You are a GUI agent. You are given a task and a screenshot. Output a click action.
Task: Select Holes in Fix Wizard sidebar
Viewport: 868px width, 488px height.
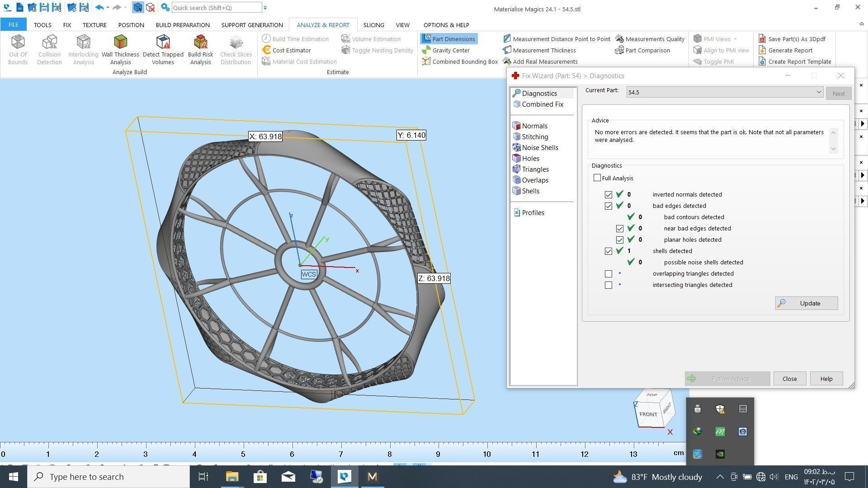coord(530,159)
